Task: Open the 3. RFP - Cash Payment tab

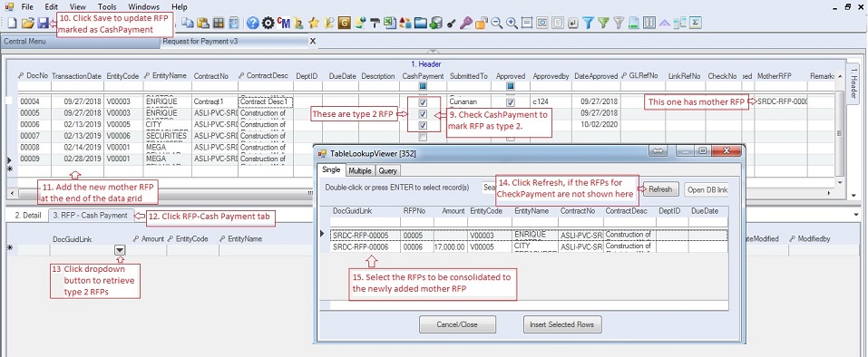Action: tap(90, 216)
